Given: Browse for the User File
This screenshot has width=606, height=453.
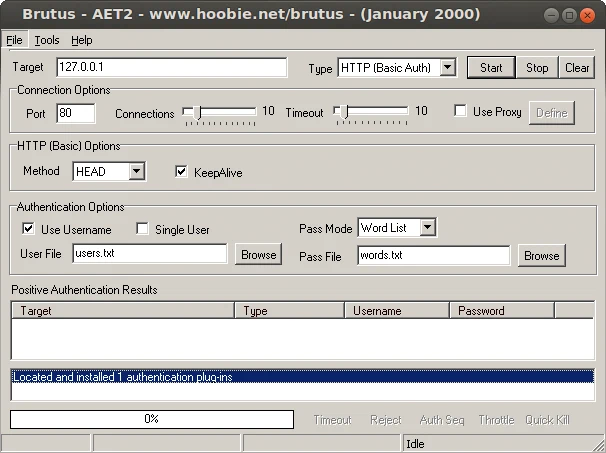Looking at the screenshot, I should [259, 254].
